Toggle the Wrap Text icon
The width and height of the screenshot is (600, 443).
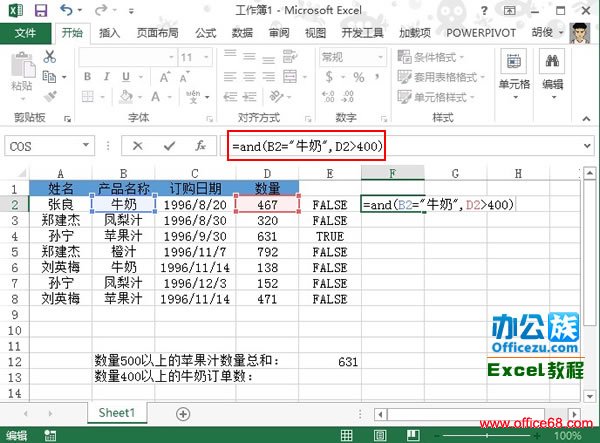(290, 57)
